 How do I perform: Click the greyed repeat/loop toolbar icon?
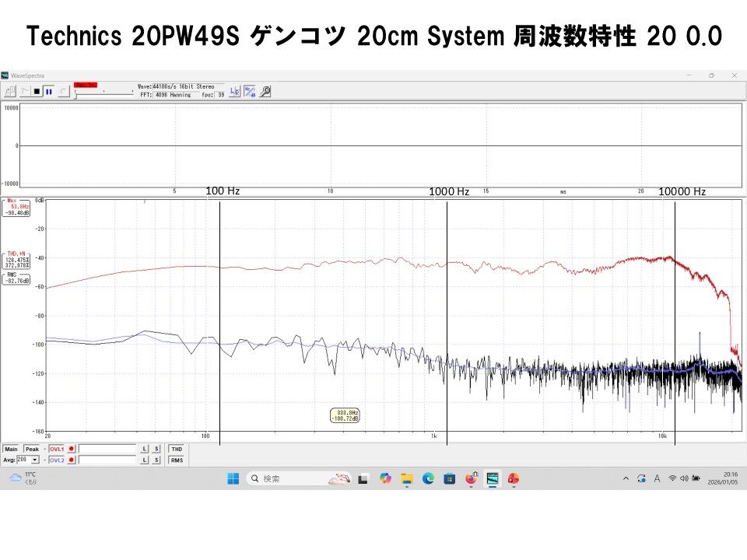pyautogui.click(x=63, y=91)
